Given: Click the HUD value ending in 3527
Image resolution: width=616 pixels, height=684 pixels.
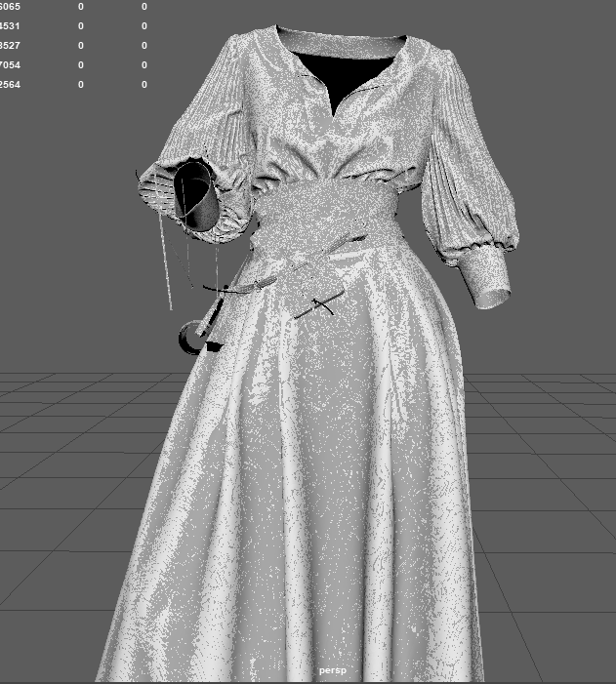Looking at the screenshot, I should coord(10,46).
